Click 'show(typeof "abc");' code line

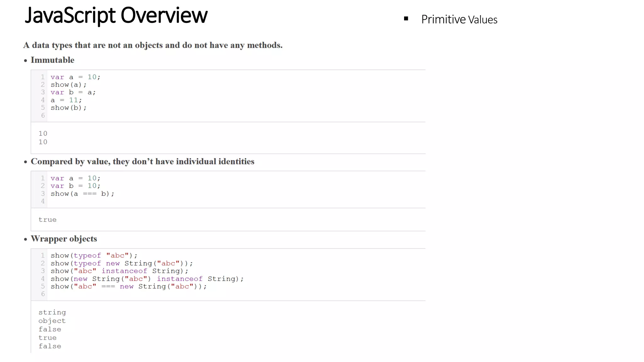tap(94, 255)
